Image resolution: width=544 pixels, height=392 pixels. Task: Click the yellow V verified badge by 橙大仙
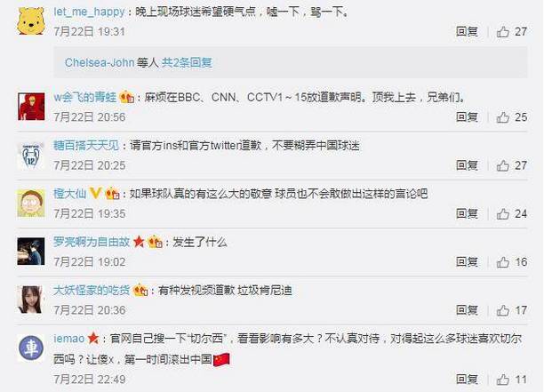tap(95, 193)
